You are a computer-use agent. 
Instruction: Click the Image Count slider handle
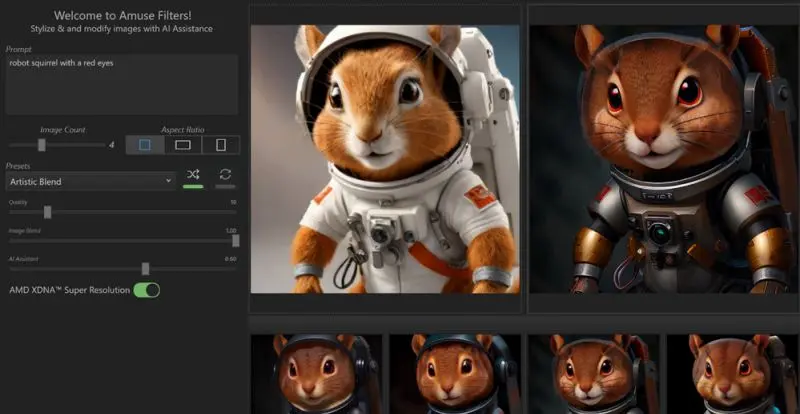[41, 145]
